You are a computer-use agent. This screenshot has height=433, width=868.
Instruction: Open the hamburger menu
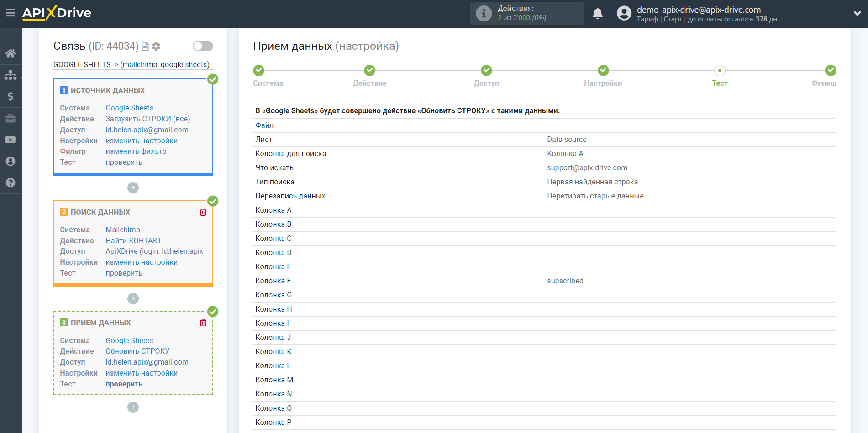(10, 13)
